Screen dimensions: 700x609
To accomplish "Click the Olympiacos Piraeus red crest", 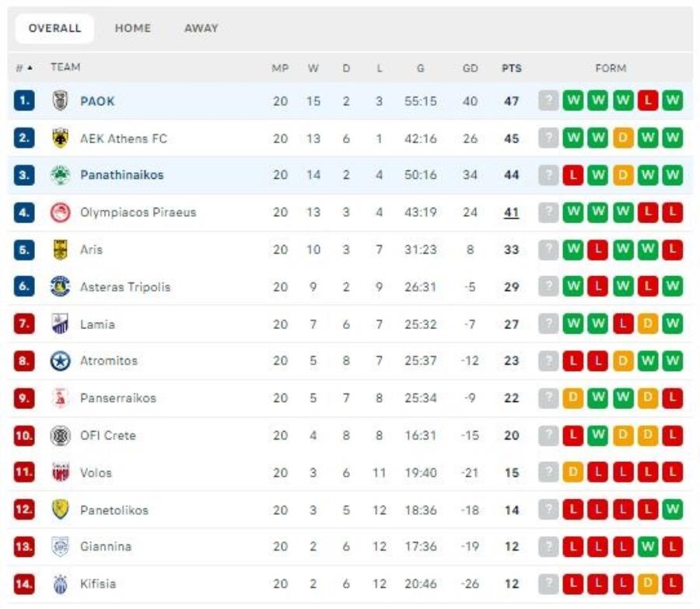I will 60,212.
